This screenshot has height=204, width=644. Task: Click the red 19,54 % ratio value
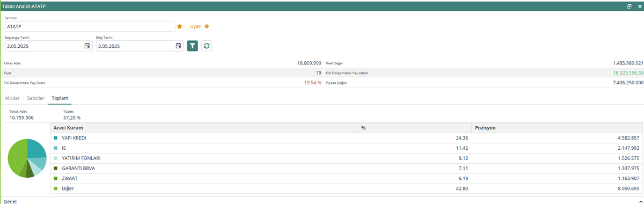313,83
